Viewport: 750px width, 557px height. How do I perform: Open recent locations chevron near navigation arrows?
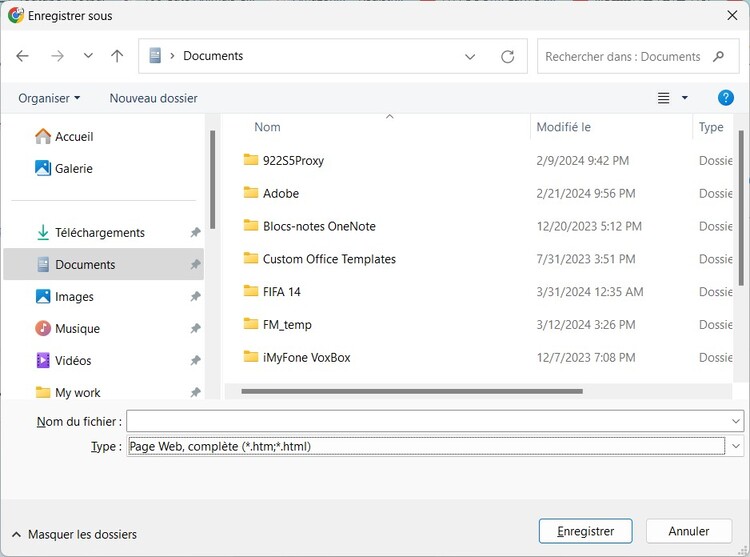pos(88,56)
